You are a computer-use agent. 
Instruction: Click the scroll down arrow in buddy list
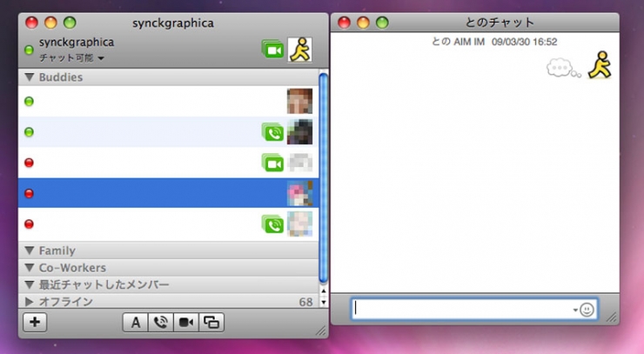click(324, 303)
